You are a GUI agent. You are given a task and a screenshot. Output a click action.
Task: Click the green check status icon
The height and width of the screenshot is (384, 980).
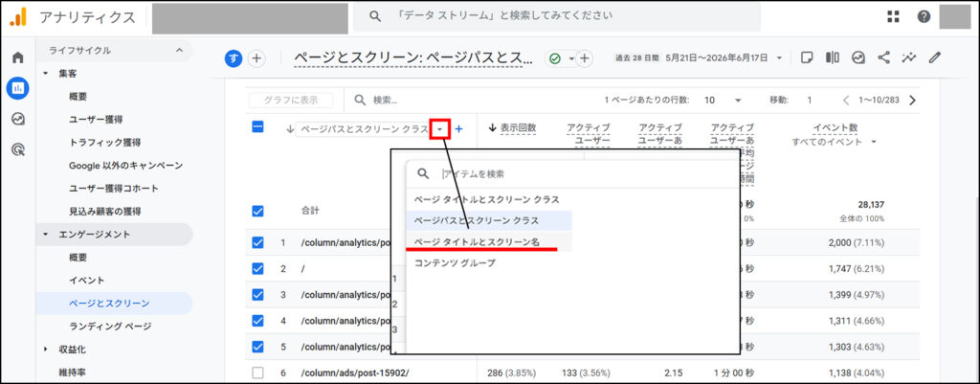(554, 58)
